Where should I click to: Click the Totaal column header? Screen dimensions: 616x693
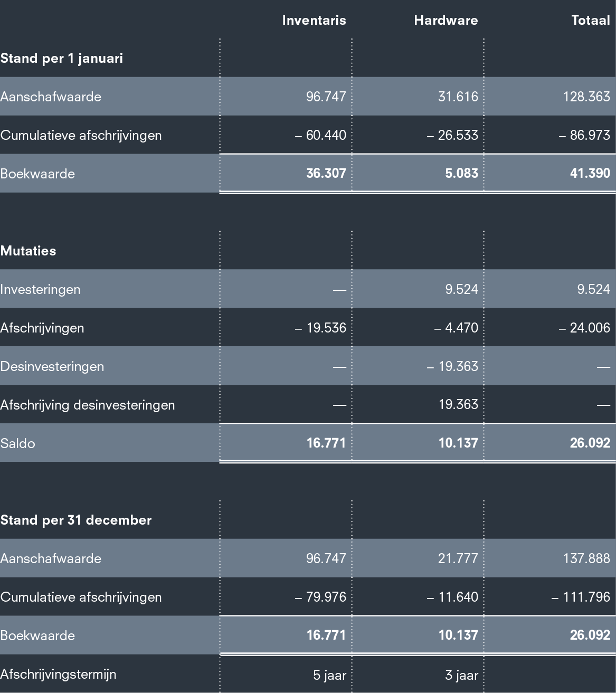(x=591, y=20)
